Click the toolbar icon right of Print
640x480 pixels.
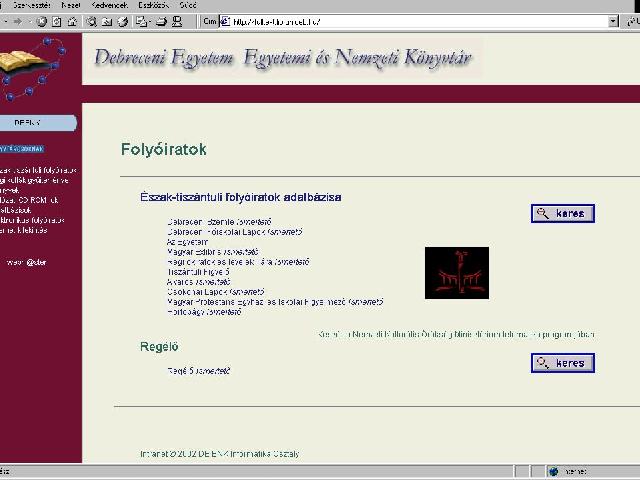pos(177,22)
